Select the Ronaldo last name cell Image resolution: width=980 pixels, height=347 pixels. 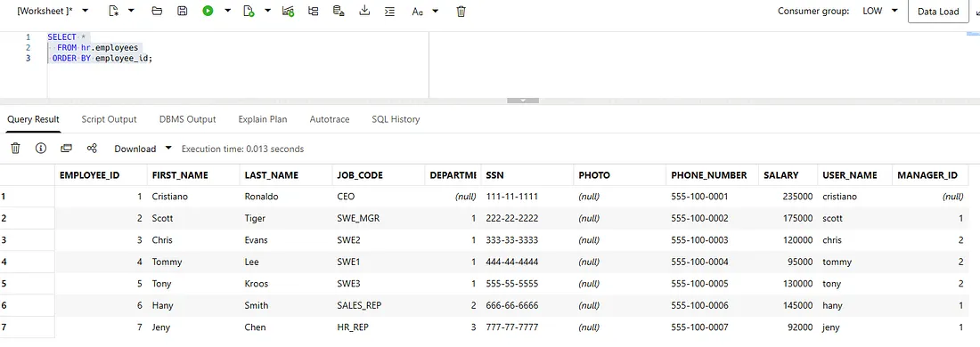286,197
